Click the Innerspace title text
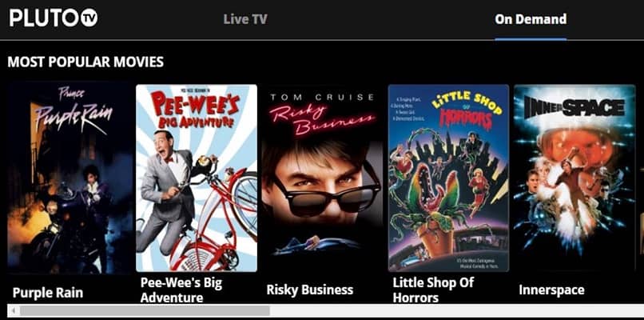644x320 pixels. pos(551,290)
